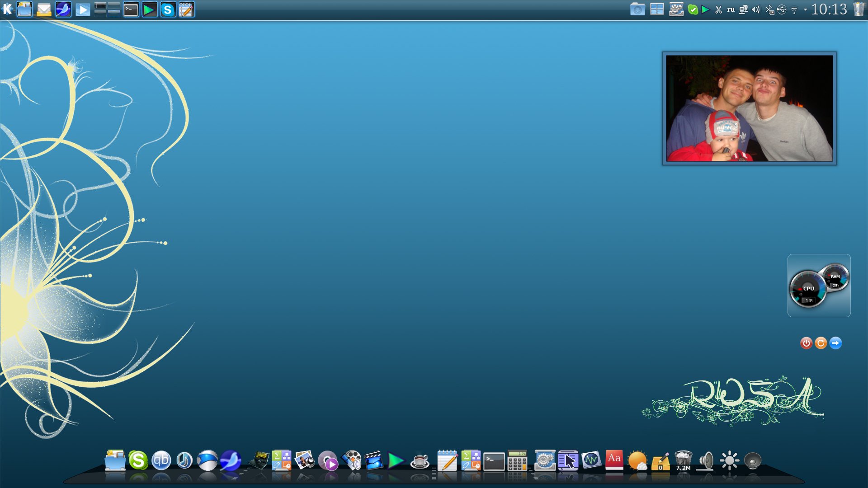
Task: Open the system monitor waveform icon
Action: (591, 460)
